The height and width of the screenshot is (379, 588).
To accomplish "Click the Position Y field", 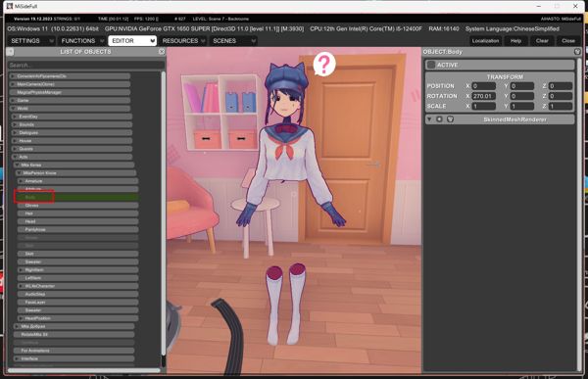I will click(521, 86).
